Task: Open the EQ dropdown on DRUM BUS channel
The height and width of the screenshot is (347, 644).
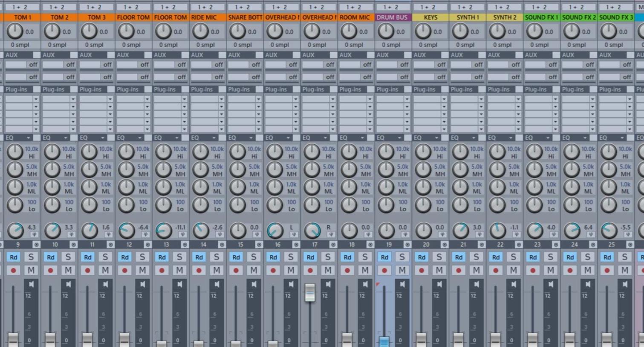Action: tap(400, 138)
